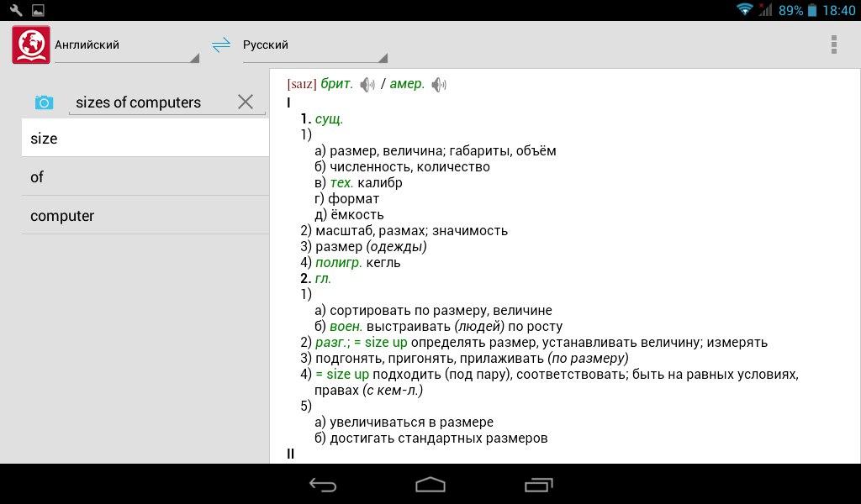Tap the wrench icon in status bar
The height and width of the screenshot is (504, 861).
pos(16,10)
